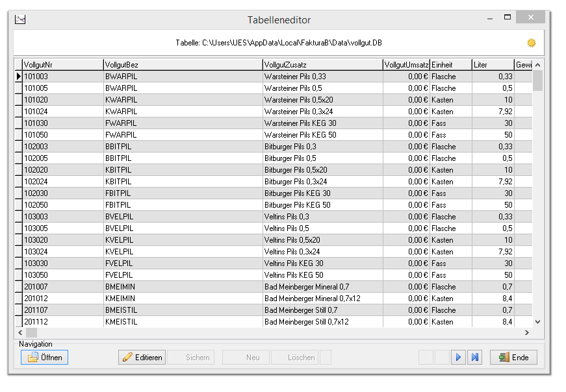
Task: Click the horizontal scrollbar left arrow
Action: pos(20,332)
